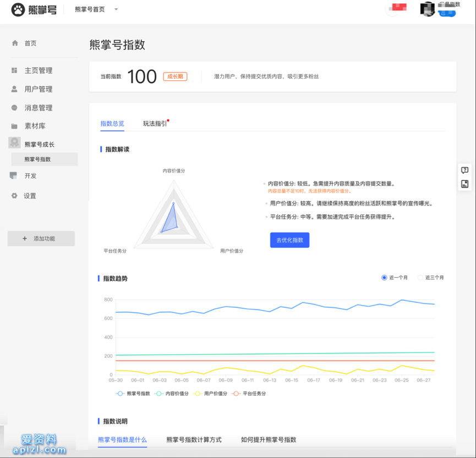This screenshot has width=476, height=458.
Task: Click the floating help question-bubble icon
Action: [x=464, y=170]
